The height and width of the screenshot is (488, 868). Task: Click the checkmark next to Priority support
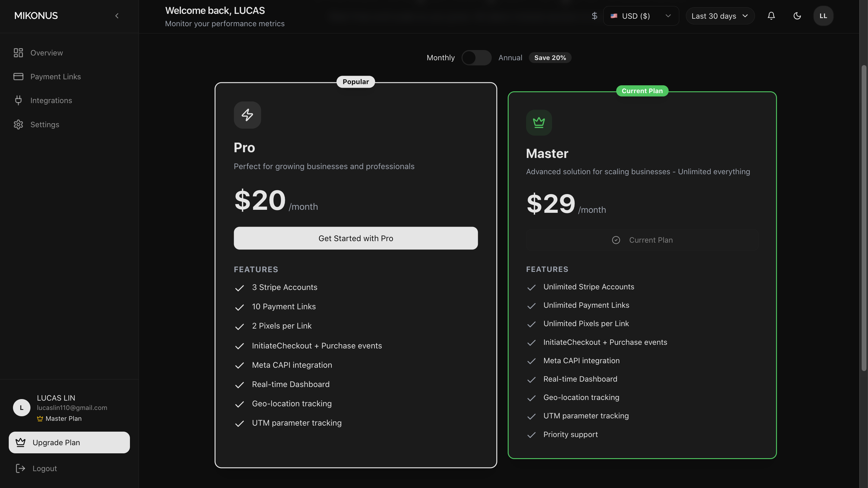(531, 435)
